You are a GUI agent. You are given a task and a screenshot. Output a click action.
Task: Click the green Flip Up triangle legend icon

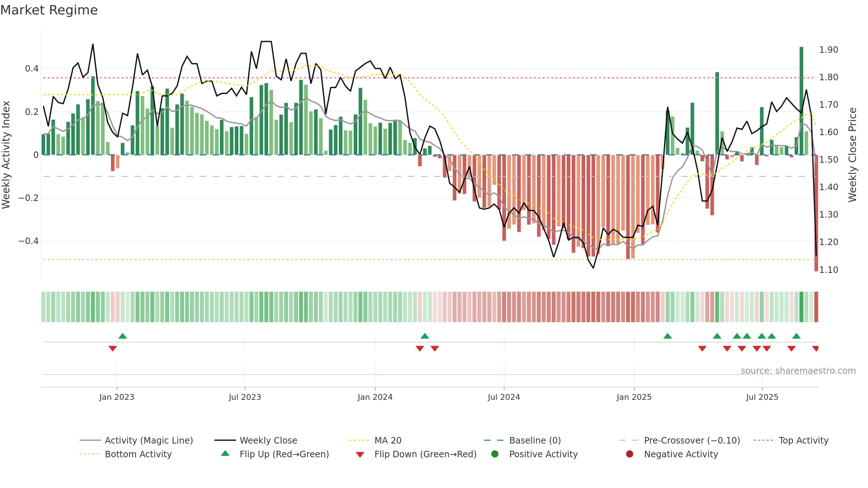pos(225,453)
